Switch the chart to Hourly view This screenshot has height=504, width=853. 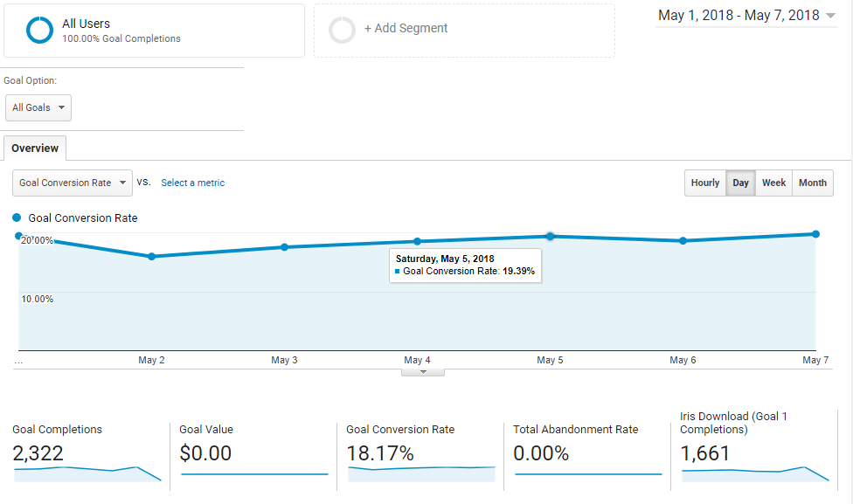pos(704,183)
